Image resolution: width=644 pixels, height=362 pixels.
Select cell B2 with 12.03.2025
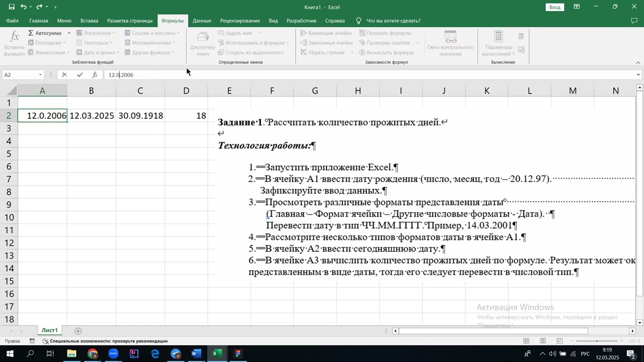click(92, 115)
